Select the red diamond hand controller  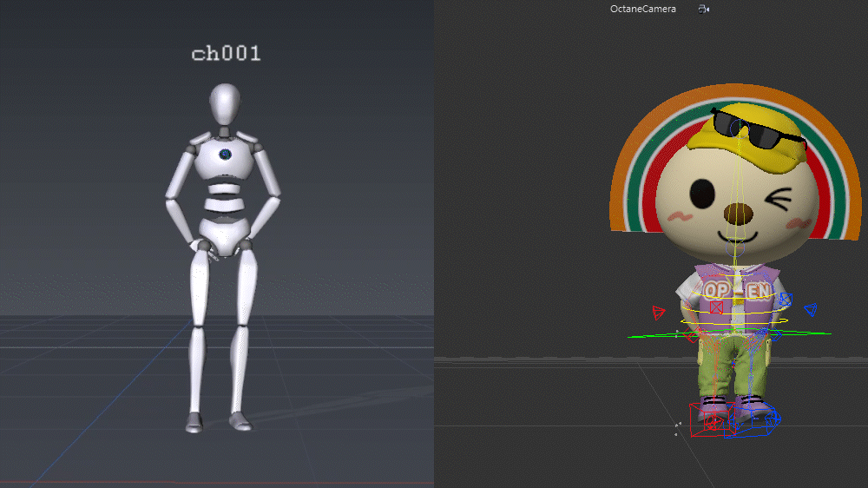point(691,334)
